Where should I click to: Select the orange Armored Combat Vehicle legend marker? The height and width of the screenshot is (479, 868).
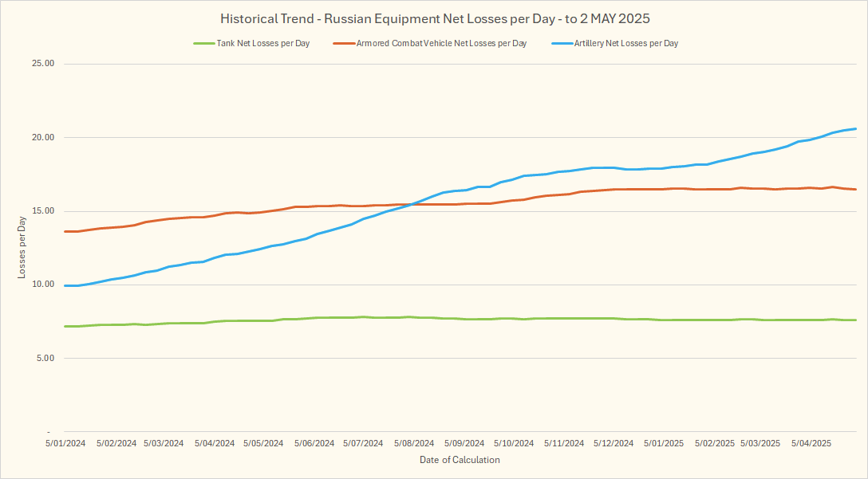coord(343,44)
